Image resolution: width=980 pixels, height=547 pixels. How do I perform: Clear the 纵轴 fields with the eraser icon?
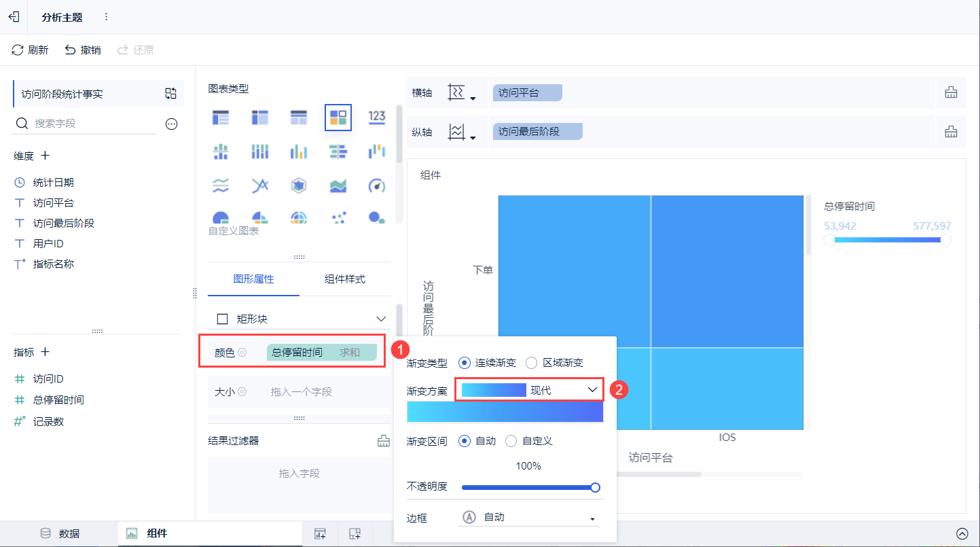click(951, 132)
